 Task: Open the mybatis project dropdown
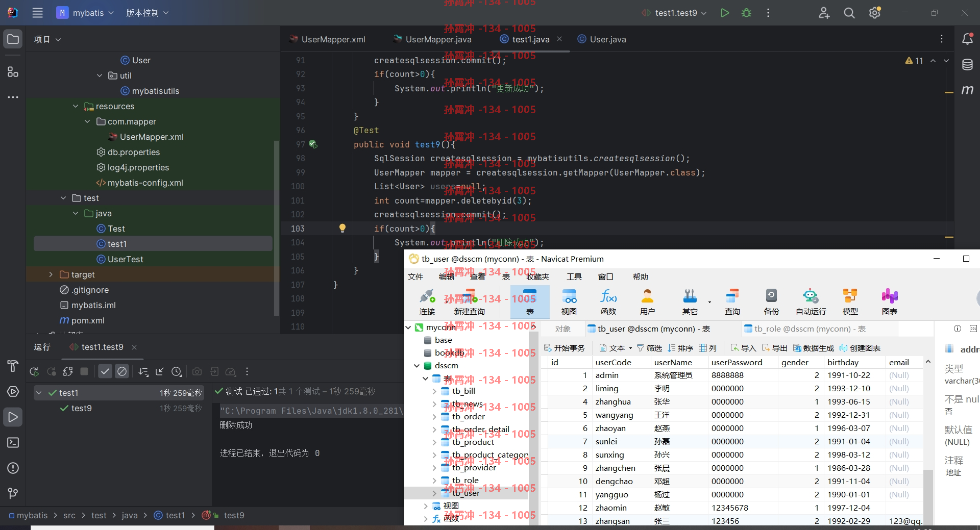point(85,13)
